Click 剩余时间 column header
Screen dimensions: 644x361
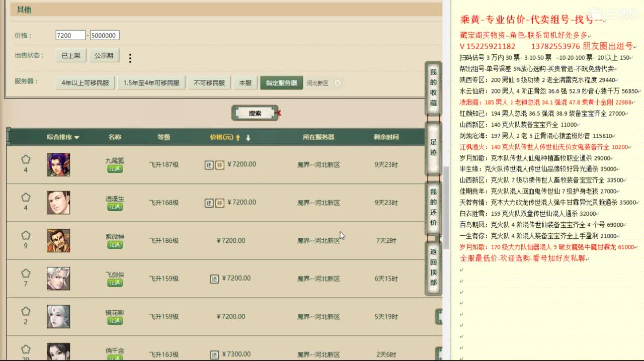tap(386, 137)
